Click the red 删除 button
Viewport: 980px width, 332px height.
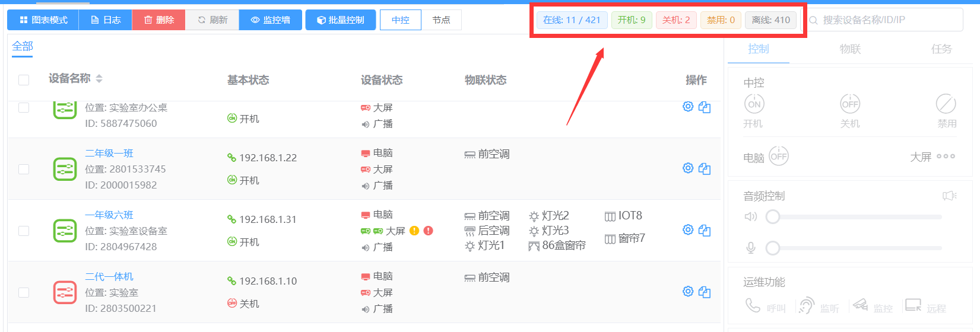click(159, 20)
